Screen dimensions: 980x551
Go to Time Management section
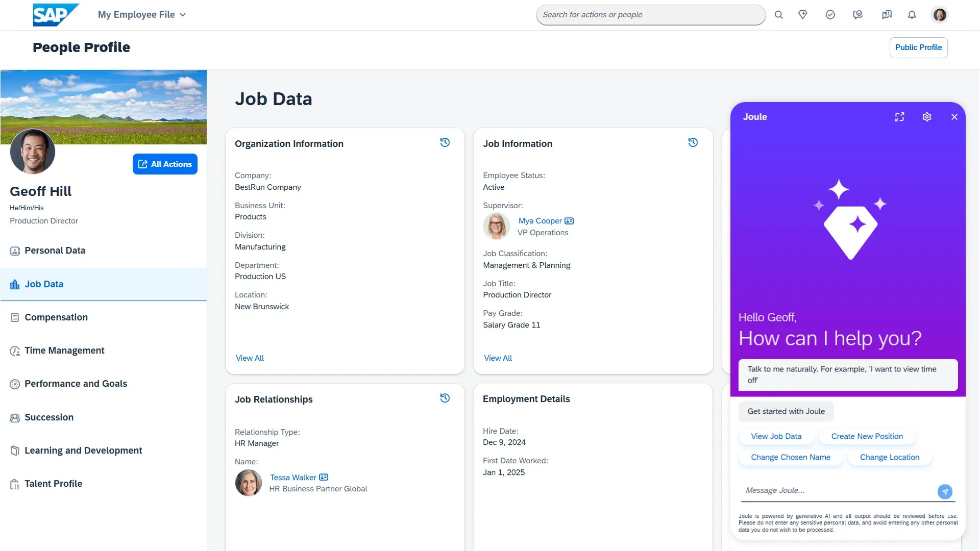(x=64, y=350)
